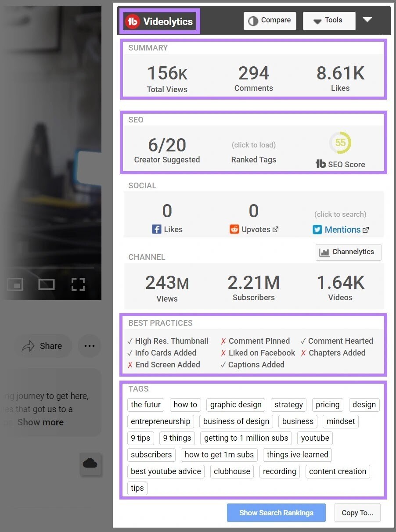Viewport: 396px width, 532px height.
Task: Click the SEO Score circular gauge
Action: (340, 143)
